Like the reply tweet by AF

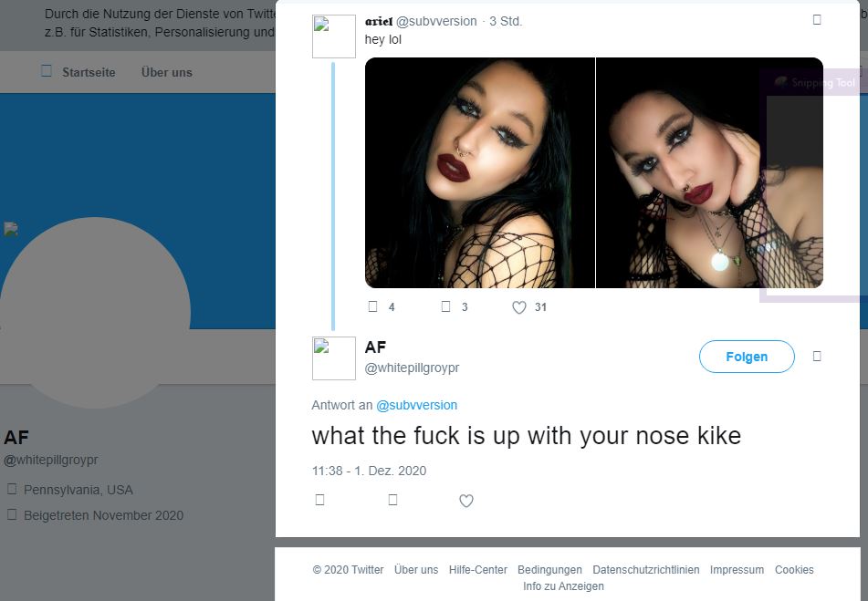466,501
